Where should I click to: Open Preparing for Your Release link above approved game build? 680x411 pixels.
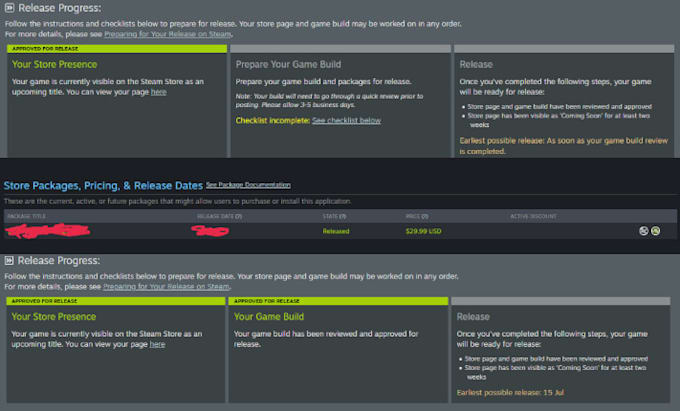[166, 287]
